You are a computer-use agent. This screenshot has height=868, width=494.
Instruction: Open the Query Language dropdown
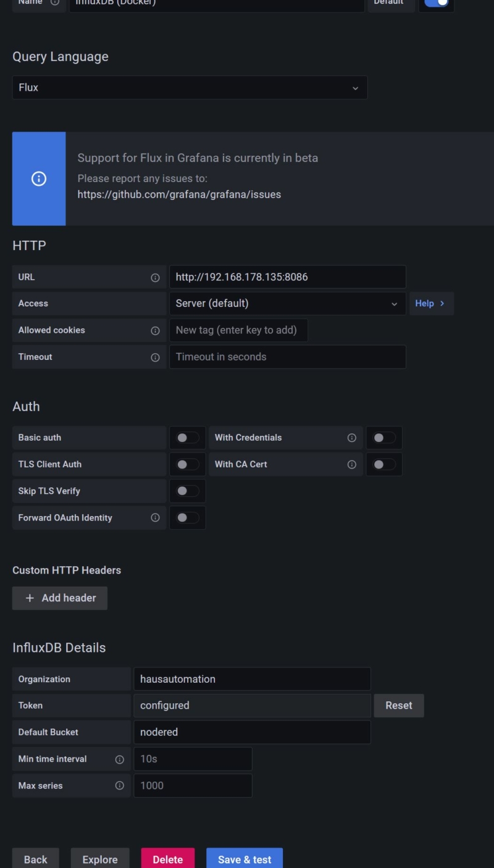[x=190, y=87]
